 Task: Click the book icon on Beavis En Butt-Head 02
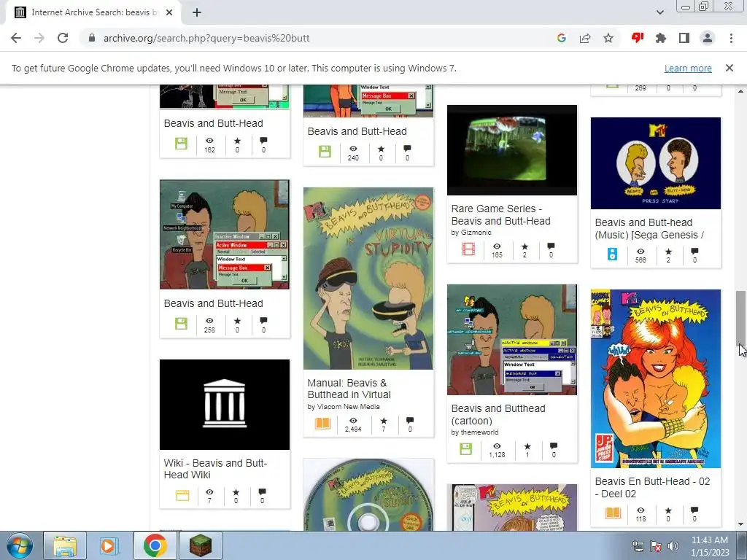(x=613, y=513)
